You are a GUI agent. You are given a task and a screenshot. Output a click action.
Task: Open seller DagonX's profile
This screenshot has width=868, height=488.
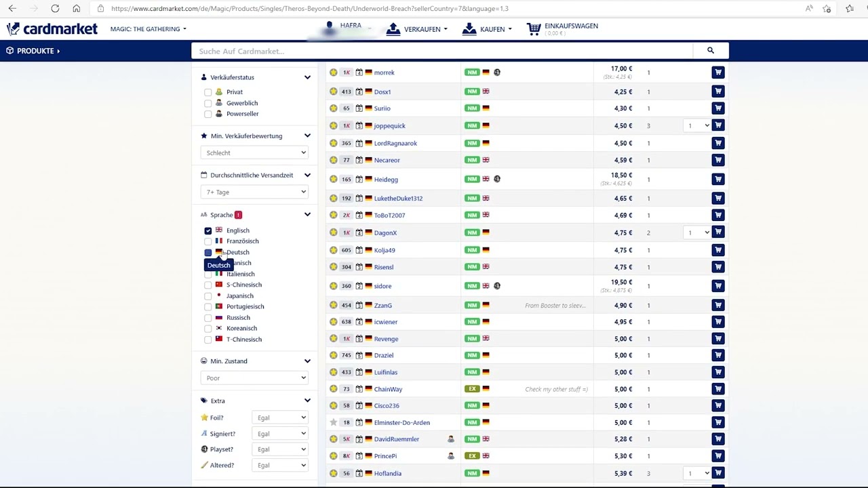tap(385, 232)
